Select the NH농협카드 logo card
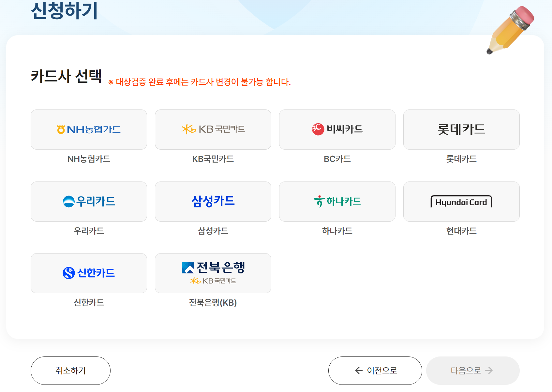Image resolution: width=552 pixels, height=392 pixels. coord(89,129)
